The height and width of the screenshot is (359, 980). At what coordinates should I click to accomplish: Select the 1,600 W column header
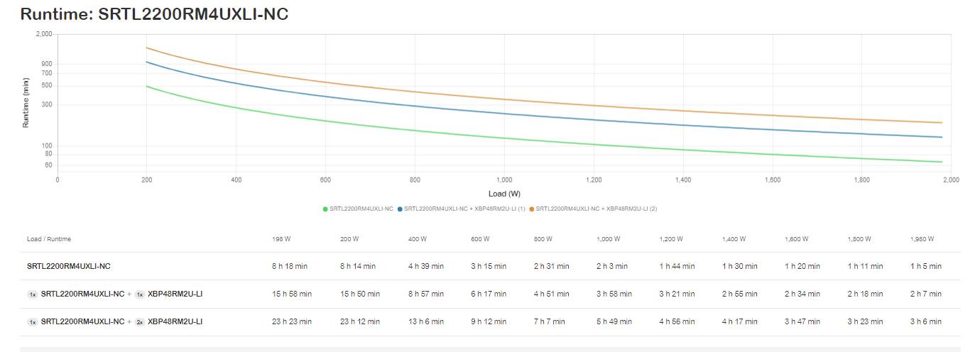797,239
